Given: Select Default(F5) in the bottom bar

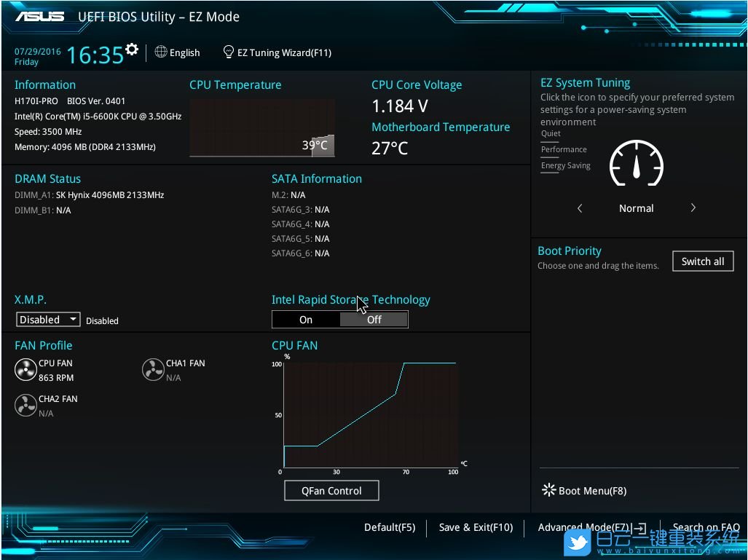Looking at the screenshot, I should pos(390,527).
